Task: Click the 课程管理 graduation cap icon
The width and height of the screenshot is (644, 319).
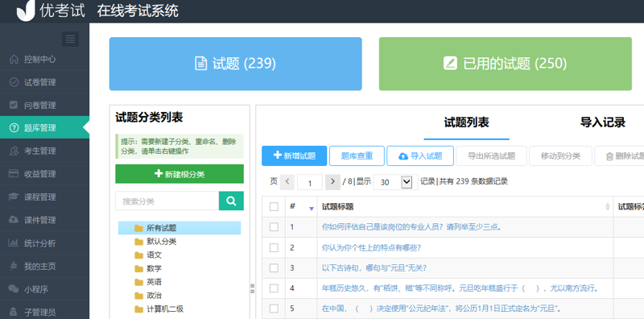Action: [x=14, y=197]
